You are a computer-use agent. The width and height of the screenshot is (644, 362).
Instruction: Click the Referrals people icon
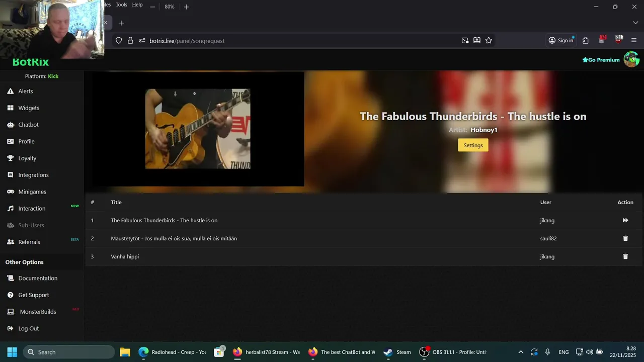(10, 242)
